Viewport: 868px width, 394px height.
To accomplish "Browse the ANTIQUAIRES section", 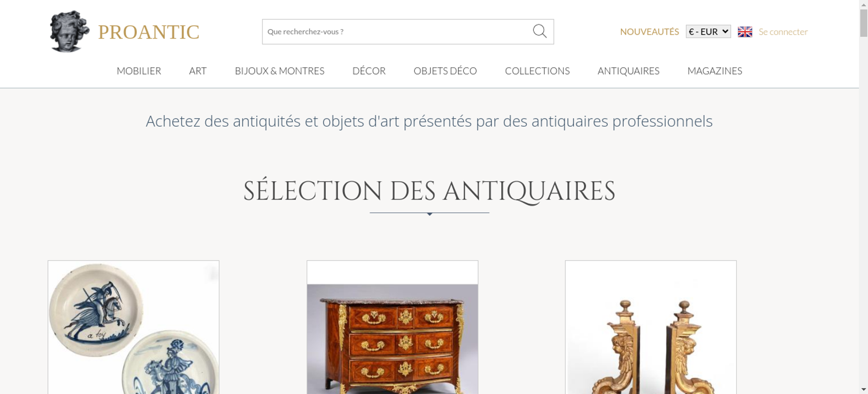I will tap(628, 71).
